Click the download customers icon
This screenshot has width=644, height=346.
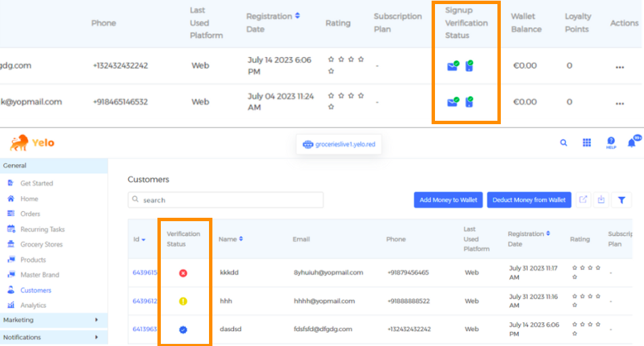click(601, 200)
